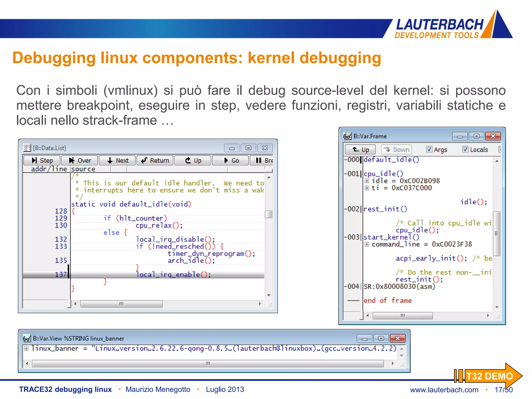
Task: Click scroll-up arrow in Var.Frame
Action: 497,161
